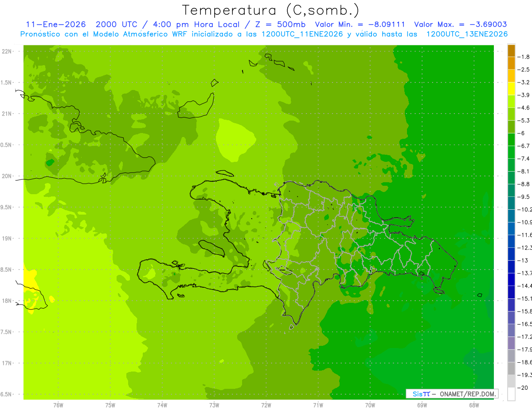Click the '74W' longitude axis label
Image resolution: width=532 pixels, height=411 pixels.
[x=162, y=405]
